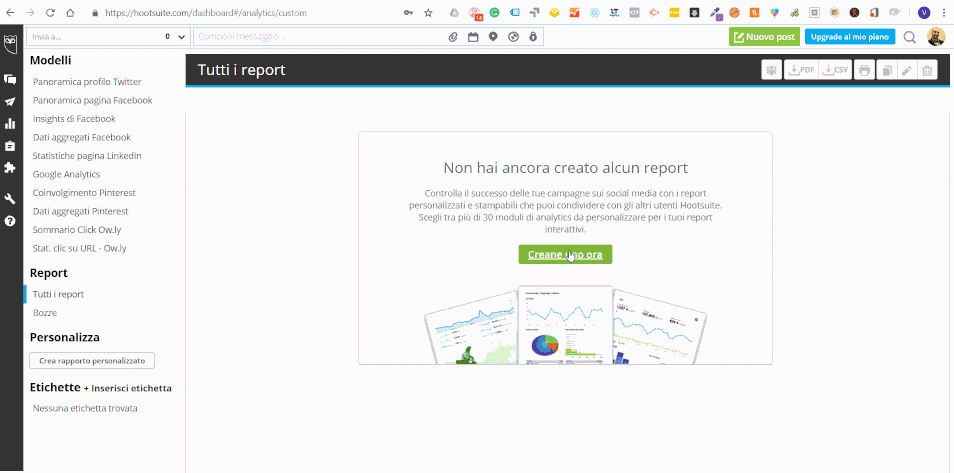Click the targeting globe icon
The width and height of the screenshot is (954, 473).
point(513,37)
